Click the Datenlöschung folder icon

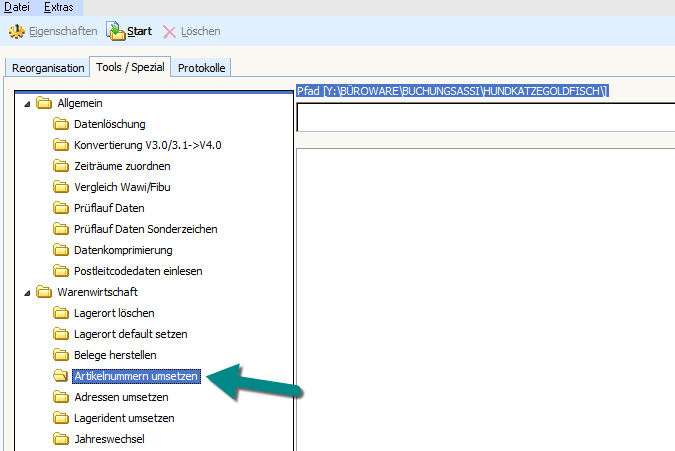pyautogui.click(x=61, y=124)
